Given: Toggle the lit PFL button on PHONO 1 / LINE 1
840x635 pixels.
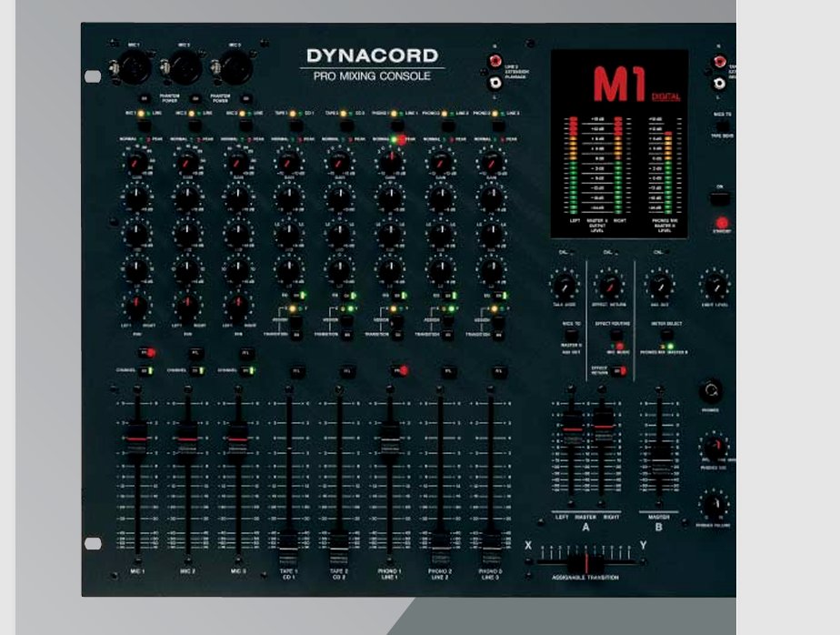Looking at the screenshot, I should (x=400, y=370).
